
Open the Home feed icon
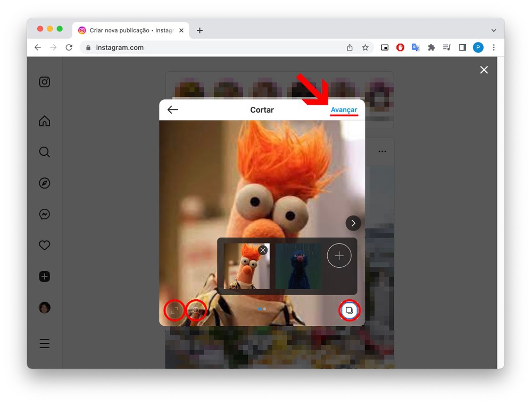coord(45,121)
